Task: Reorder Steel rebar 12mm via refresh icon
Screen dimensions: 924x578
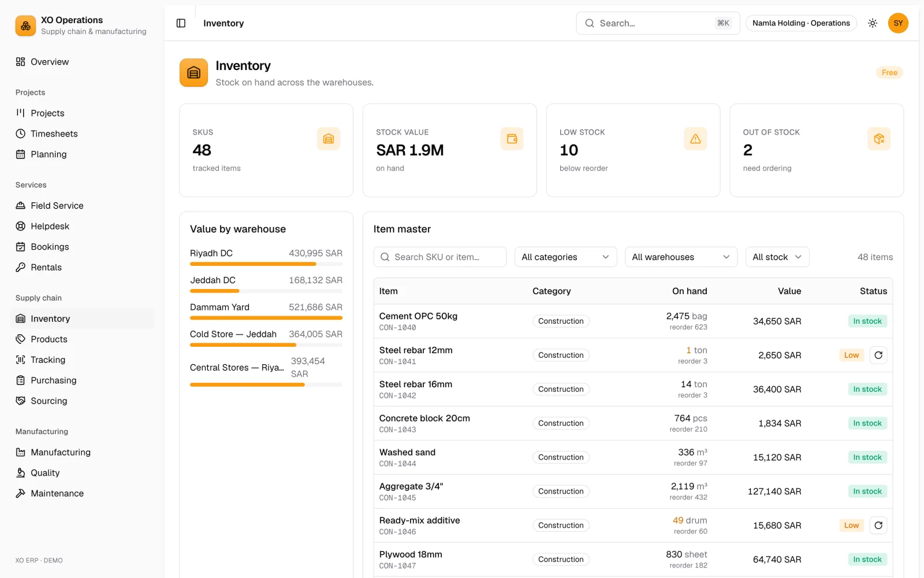Action: (x=878, y=355)
